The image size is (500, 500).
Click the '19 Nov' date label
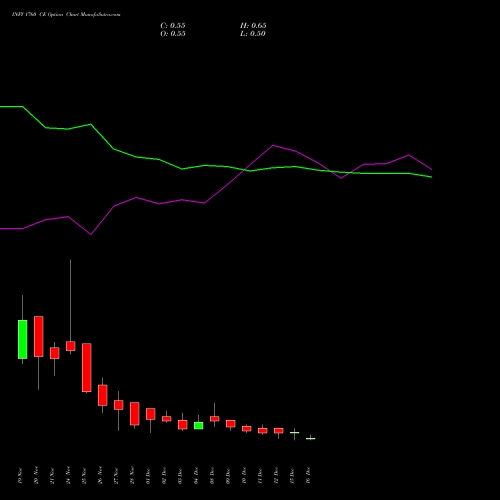point(20,475)
